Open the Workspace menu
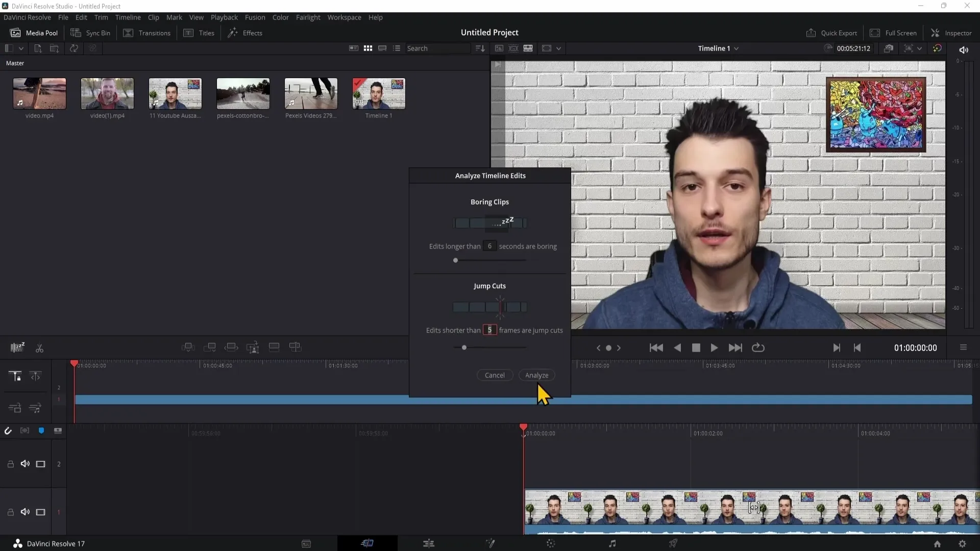This screenshot has width=980, height=551. (345, 17)
